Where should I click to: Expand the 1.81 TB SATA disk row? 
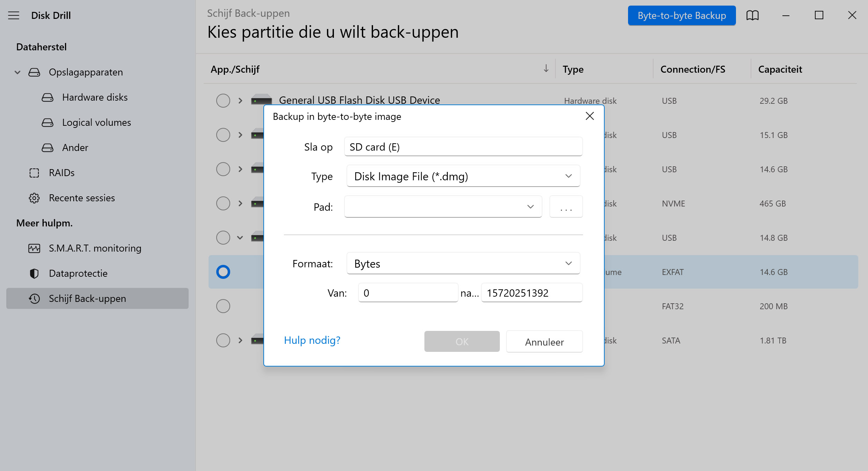(x=240, y=340)
